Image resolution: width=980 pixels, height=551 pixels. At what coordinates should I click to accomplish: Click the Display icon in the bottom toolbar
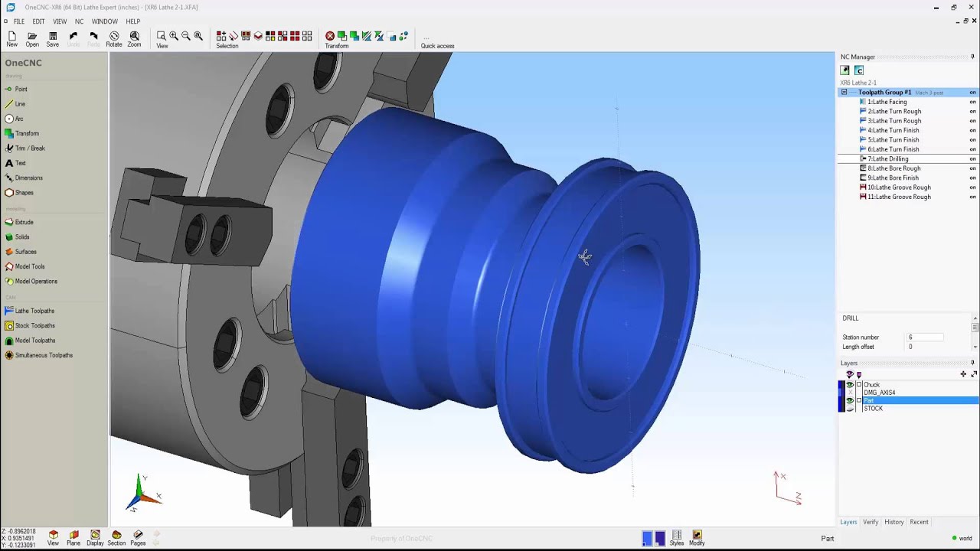(95, 538)
